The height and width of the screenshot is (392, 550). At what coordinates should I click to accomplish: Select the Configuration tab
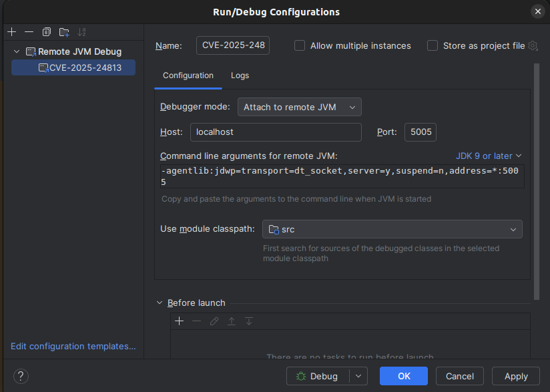coord(188,75)
